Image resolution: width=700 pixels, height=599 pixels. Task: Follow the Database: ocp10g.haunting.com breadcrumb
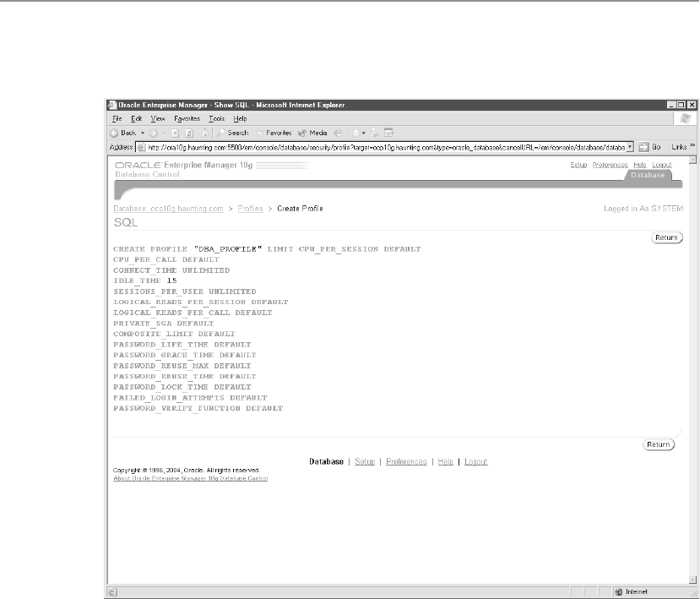(168, 209)
